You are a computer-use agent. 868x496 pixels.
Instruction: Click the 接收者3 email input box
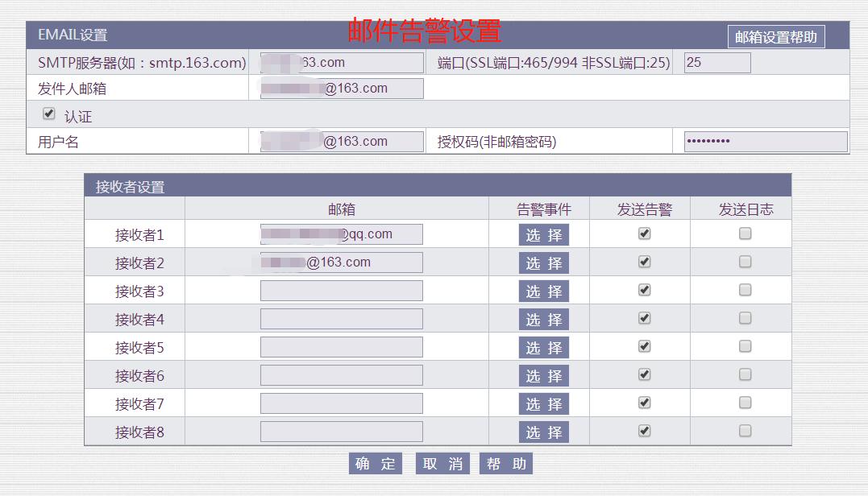[340, 290]
